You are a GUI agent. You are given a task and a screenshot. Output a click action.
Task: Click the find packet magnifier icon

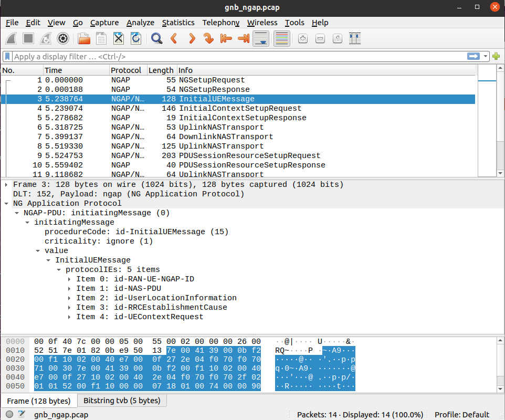click(156, 38)
